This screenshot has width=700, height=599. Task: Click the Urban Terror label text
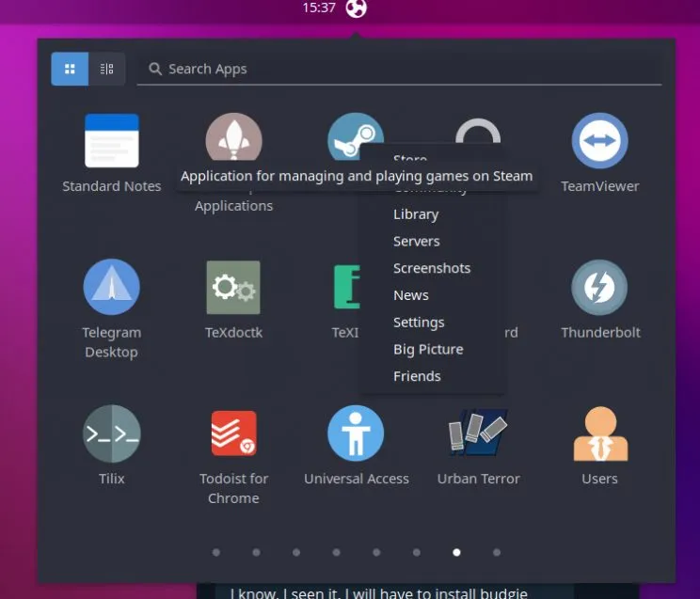coord(479,479)
